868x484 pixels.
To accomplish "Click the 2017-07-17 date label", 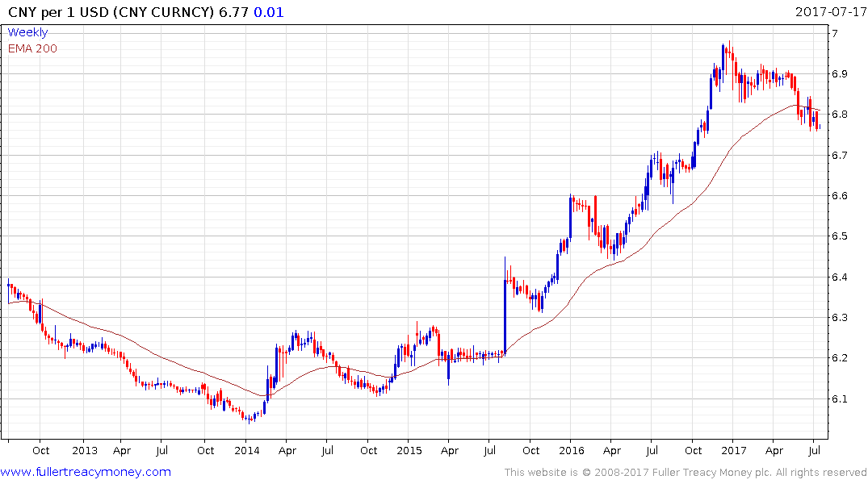I will point(830,12).
